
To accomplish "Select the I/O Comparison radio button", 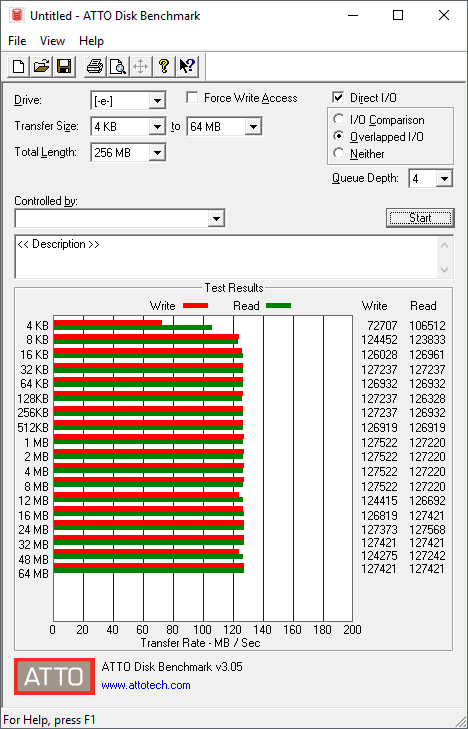I will pos(339,119).
